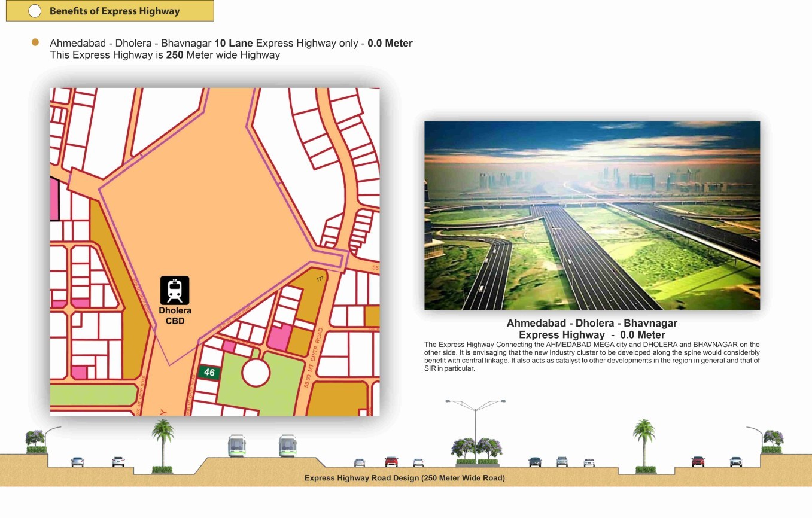Click the green plot number 46 label
Viewport: 812px width, 518px height.
coord(209,373)
